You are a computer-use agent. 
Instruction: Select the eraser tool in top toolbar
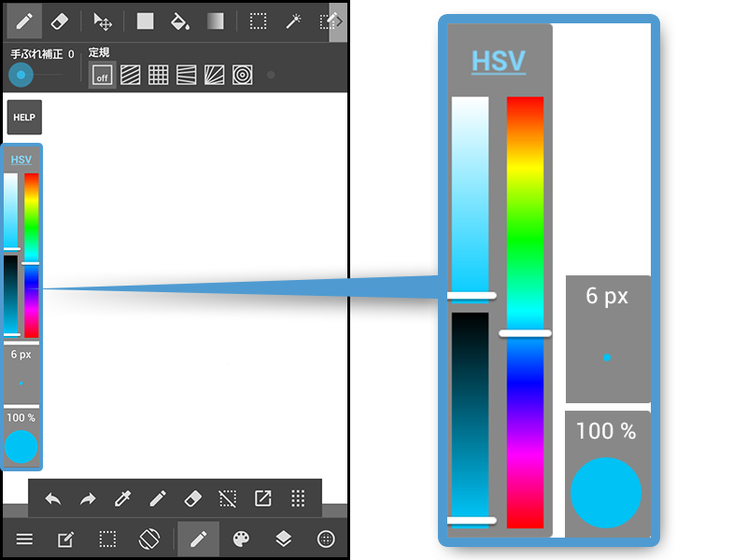(59, 21)
